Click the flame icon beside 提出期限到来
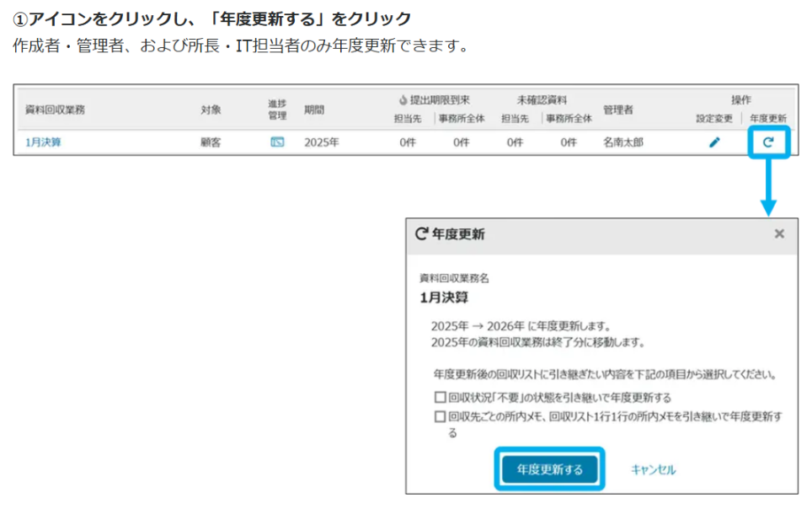 pyautogui.click(x=403, y=99)
